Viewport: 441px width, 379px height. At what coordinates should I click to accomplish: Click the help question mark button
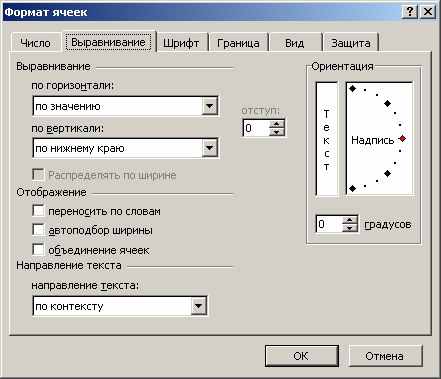coord(410,12)
